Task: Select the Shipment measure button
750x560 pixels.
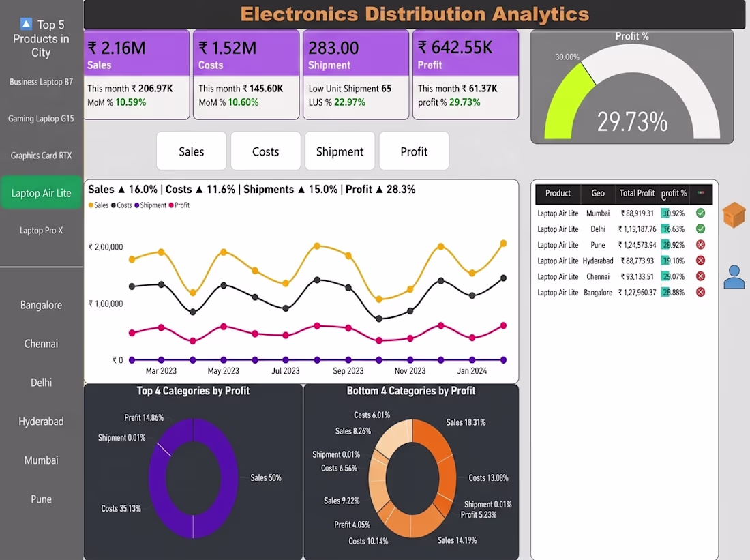Action: 340,151
